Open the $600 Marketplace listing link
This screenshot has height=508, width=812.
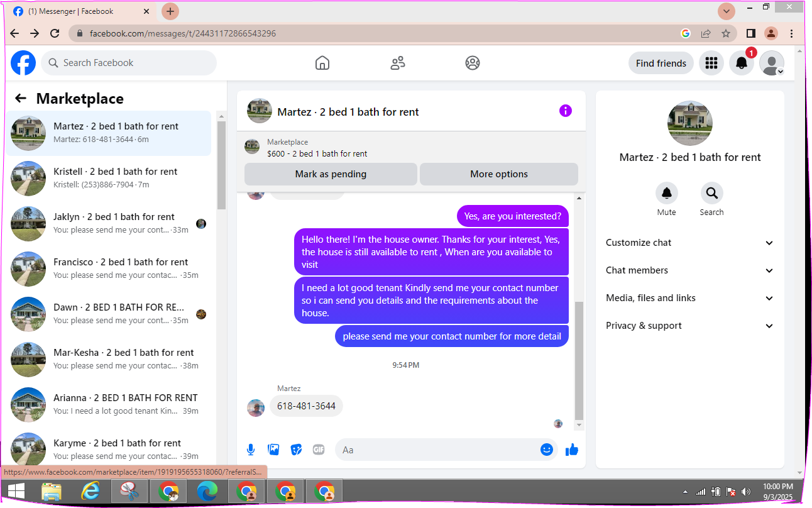tap(317, 153)
